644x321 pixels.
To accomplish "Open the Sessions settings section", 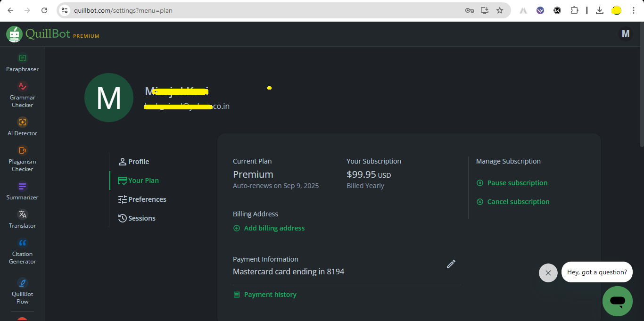I will point(137,218).
